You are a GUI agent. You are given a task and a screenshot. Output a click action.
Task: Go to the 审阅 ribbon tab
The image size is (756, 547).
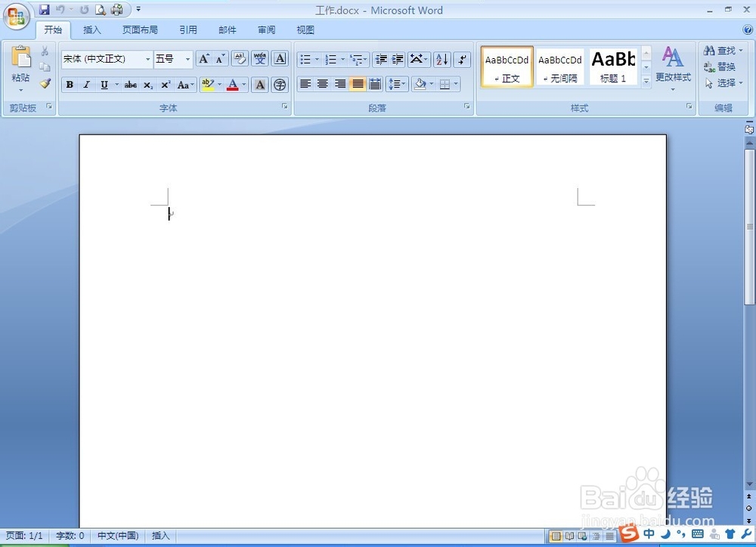click(266, 30)
